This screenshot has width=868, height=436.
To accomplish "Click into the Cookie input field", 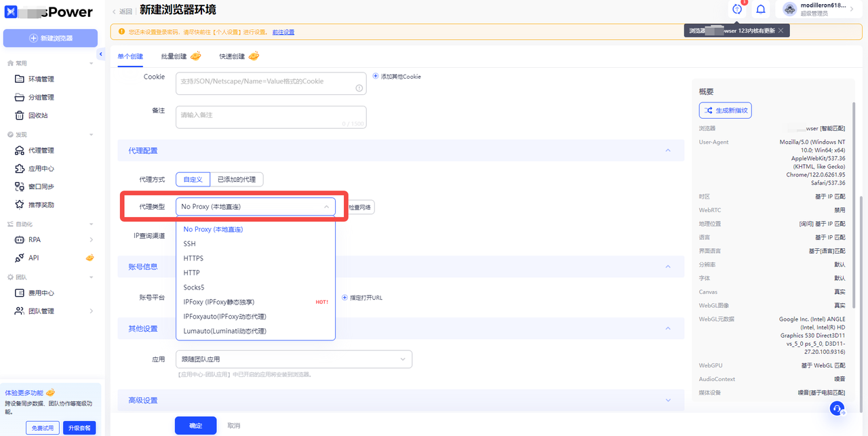I will (271, 83).
